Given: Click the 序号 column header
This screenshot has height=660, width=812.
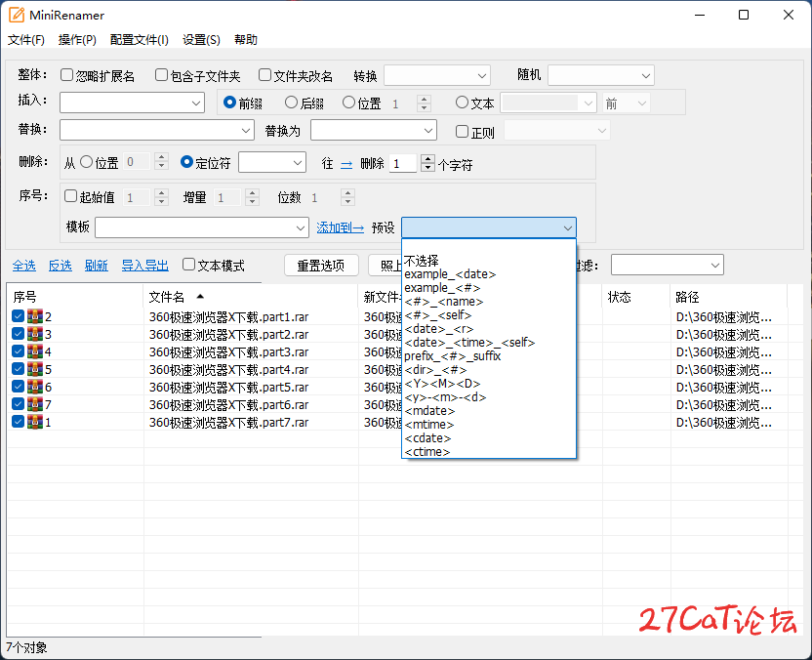Looking at the screenshot, I should [x=74, y=297].
